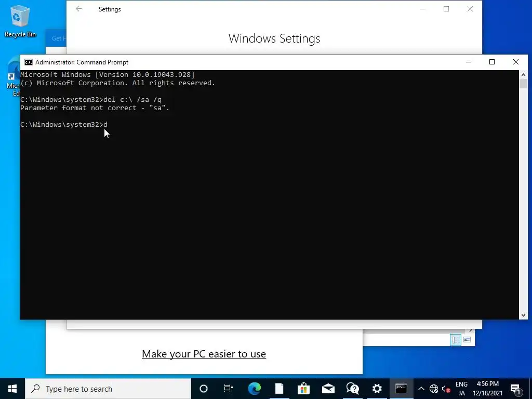Click the Microsoft Corporation copyright line
The image size is (532, 399).
tap(118, 83)
